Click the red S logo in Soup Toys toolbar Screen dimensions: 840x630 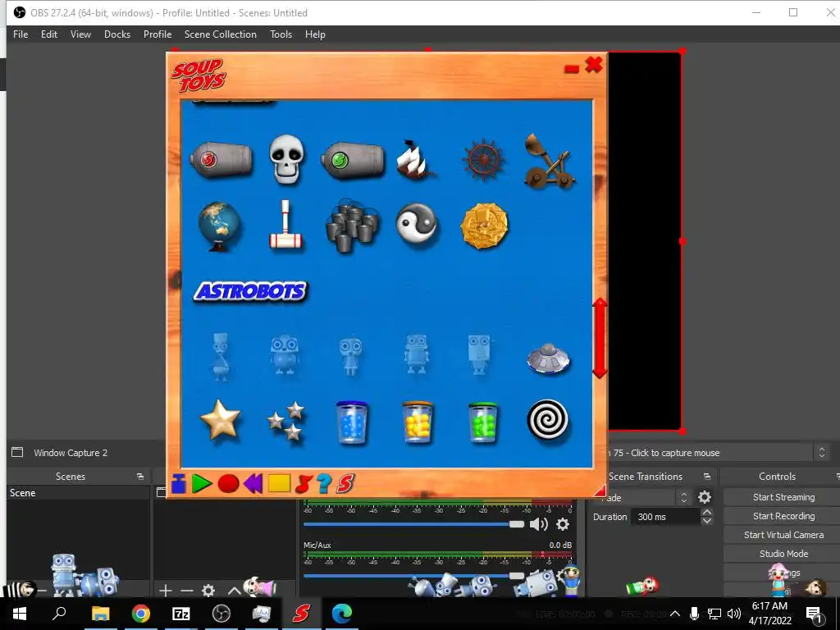point(345,484)
